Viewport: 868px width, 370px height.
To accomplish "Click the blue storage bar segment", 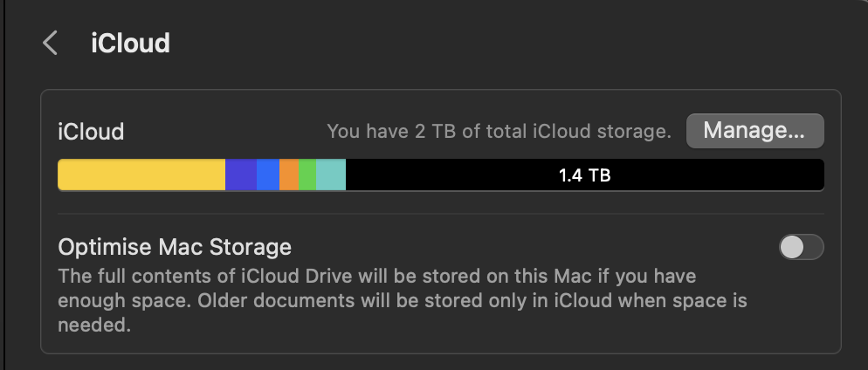I will pos(268,175).
